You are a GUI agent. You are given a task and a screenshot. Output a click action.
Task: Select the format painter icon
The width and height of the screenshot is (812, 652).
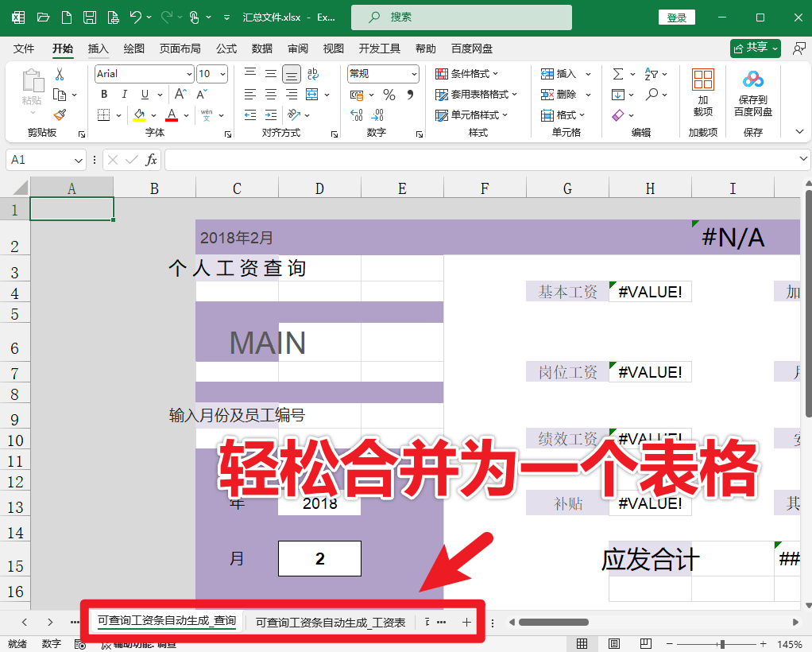pyautogui.click(x=60, y=114)
